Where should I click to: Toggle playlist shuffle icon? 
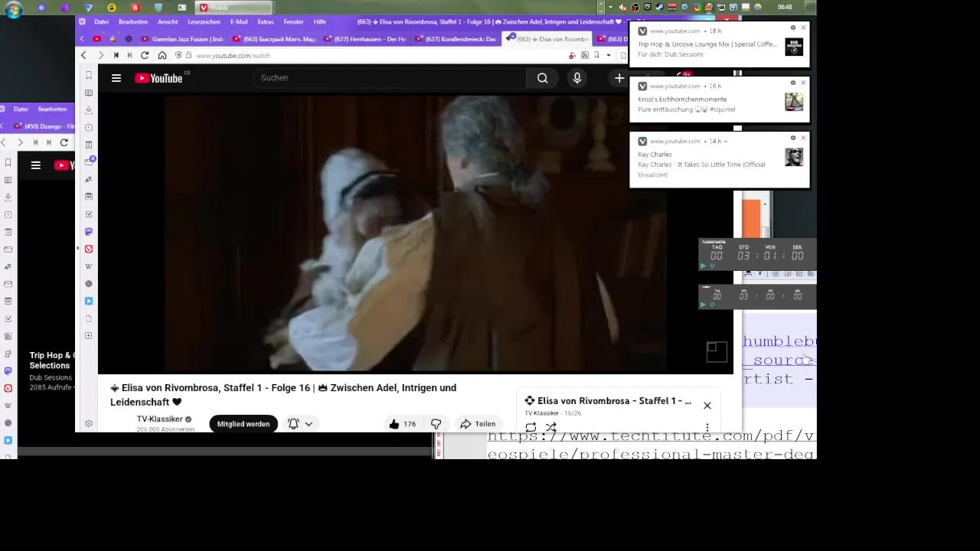[550, 427]
